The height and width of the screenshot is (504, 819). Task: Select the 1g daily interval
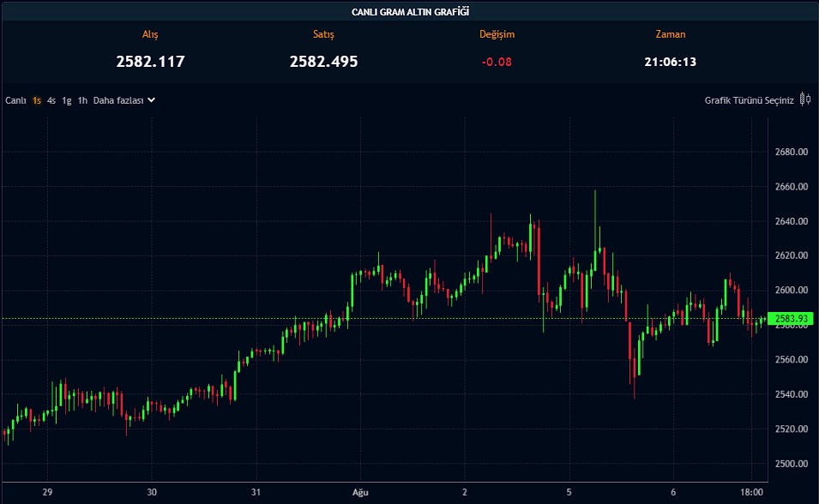[66, 100]
